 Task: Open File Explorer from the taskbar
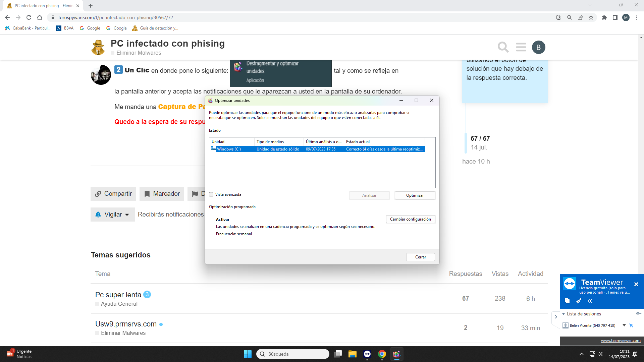click(x=352, y=354)
